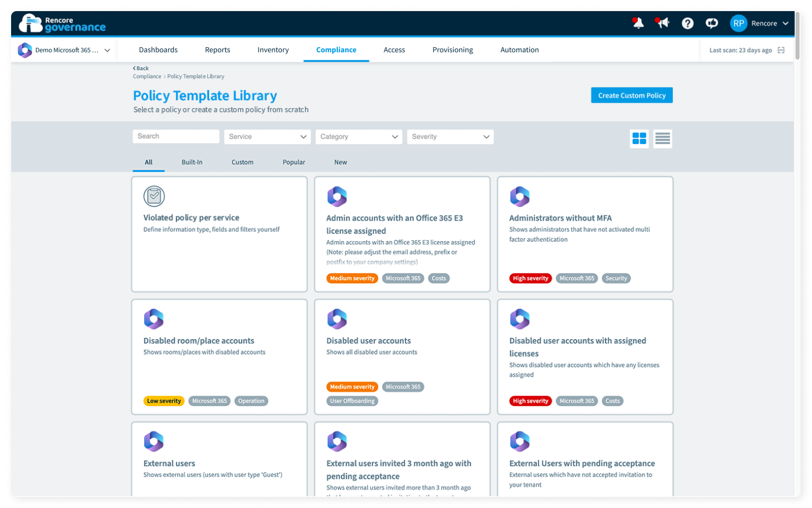Click the Microsoft 365 icon on Administrators without MFA card
Image resolution: width=812 pixels, height=508 pixels.
click(520, 196)
